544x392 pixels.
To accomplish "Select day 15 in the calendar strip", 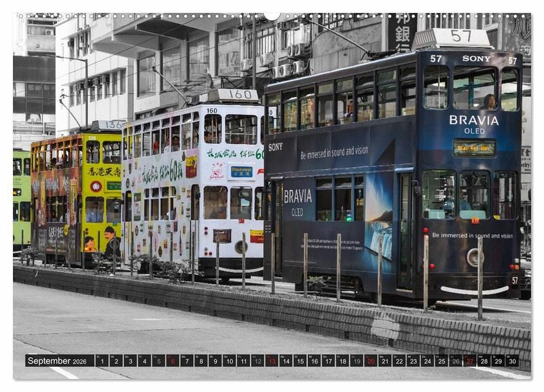I will (300, 361).
